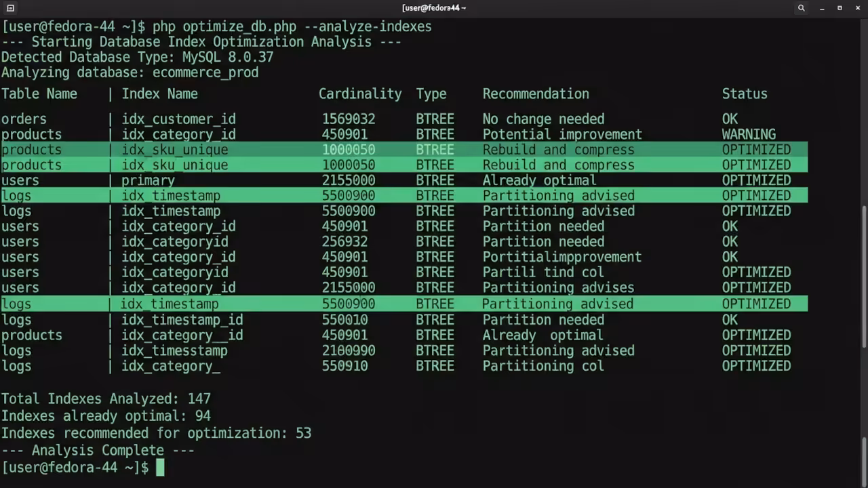Viewport: 868px width, 488px height.
Task: Click the Potential improvement recommendation
Action: [562, 134]
